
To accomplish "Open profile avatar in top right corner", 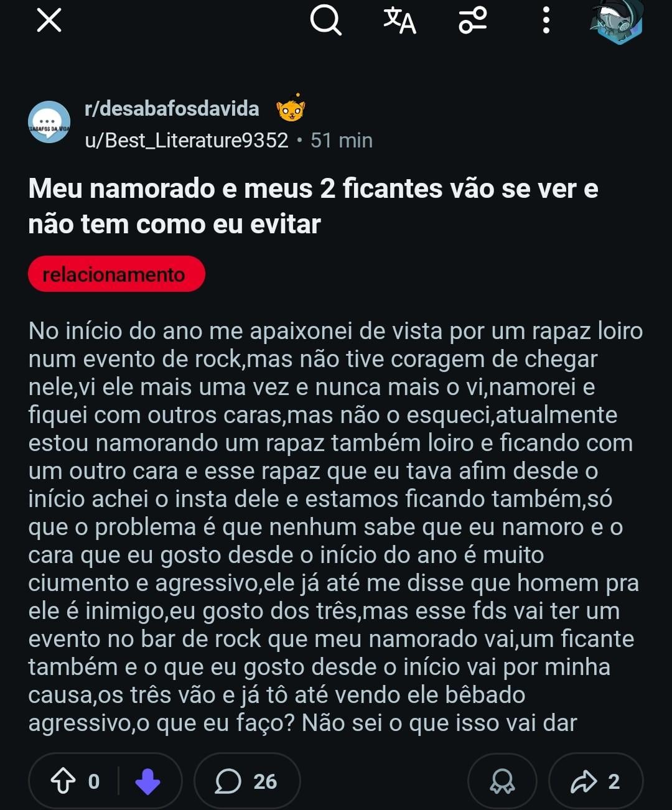I will 616,22.
